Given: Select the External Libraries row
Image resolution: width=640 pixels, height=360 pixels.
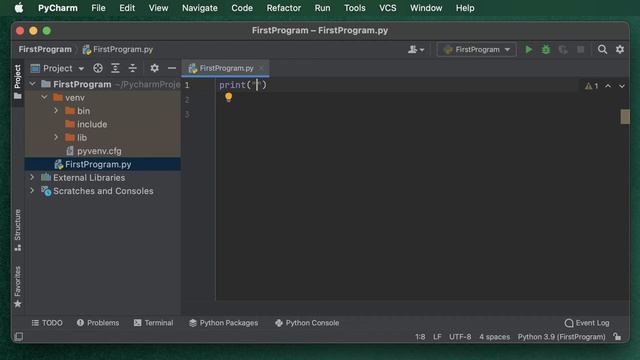Looking at the screenshot, I should (102, 178).
